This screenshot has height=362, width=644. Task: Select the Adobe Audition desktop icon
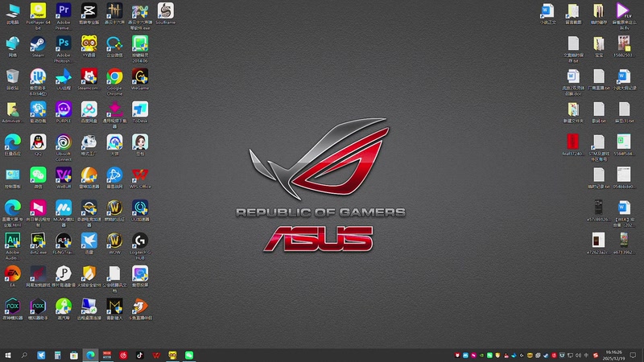[x=12, y=245]
